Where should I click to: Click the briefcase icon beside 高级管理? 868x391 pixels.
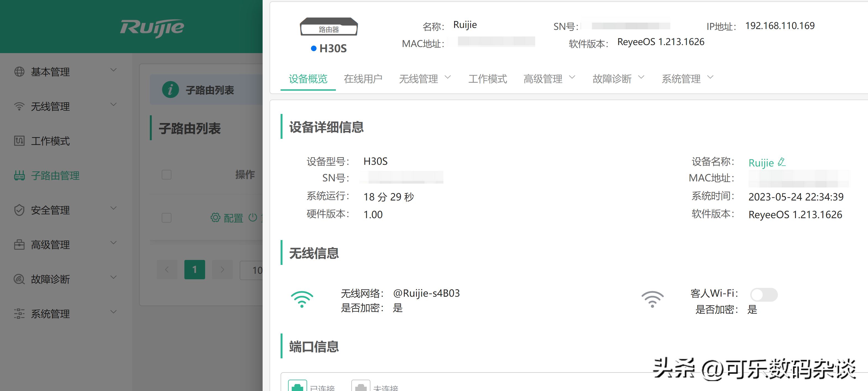19,244
